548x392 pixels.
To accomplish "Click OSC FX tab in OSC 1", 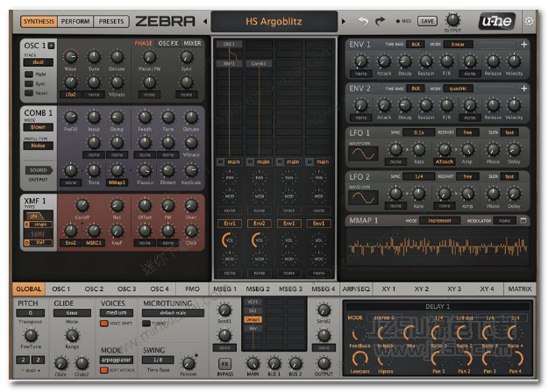I will (168, 43).
